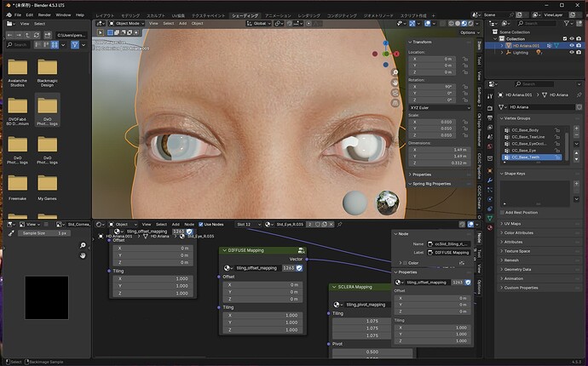Toggle the Use Nodes checkbox
The width and height of the screenshot is (588, 366).
point(201,225)
